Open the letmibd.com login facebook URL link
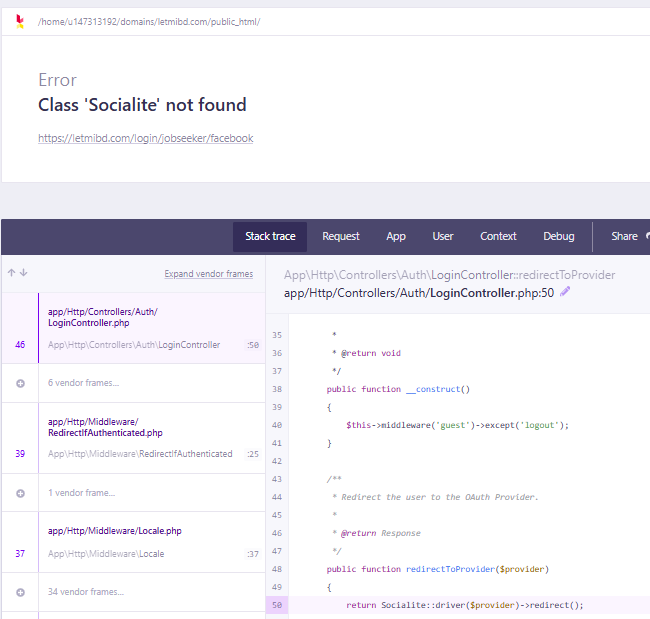650x619 pixels. (x=146, y=138)
